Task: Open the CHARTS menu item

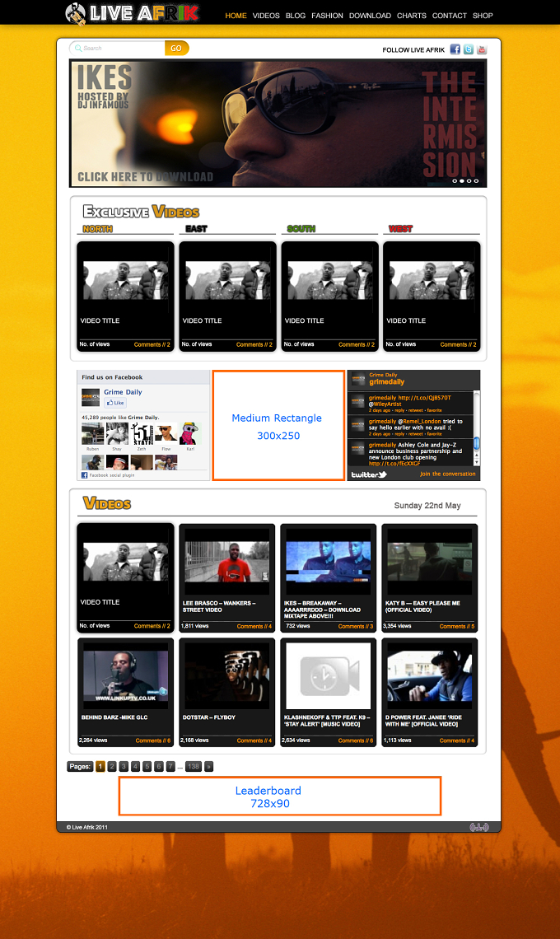Action: tap(412, 16)
